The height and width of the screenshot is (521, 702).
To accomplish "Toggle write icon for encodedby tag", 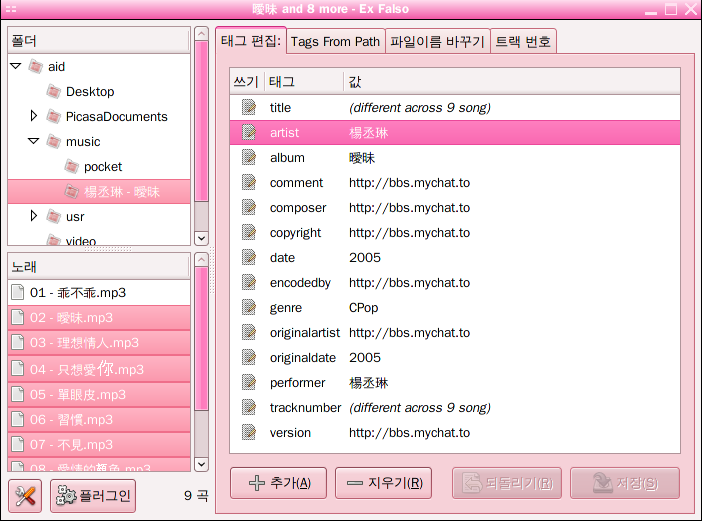I will pyautogui.click(x=248, y=282).
